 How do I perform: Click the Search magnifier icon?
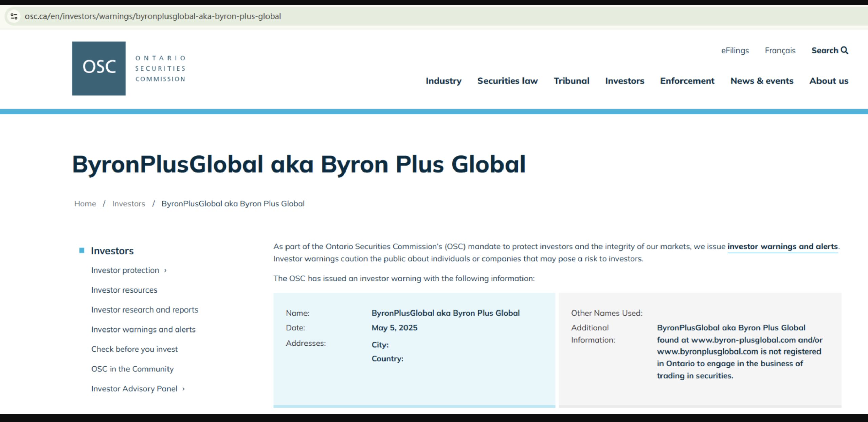pos(844,50)
